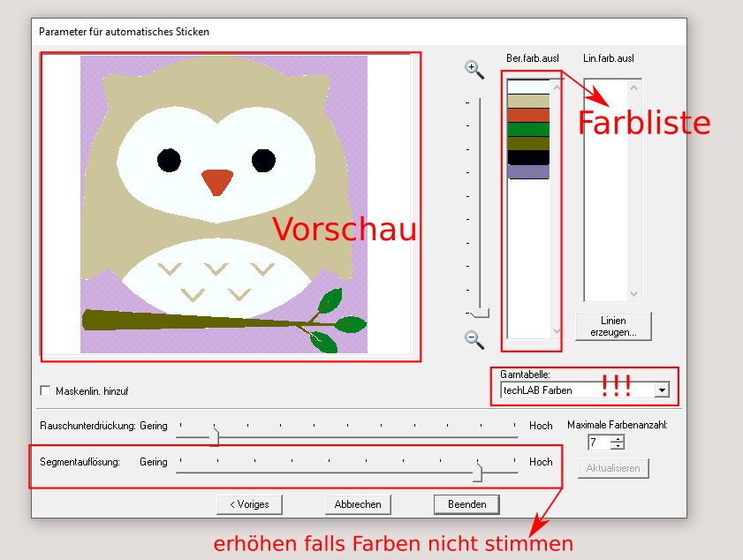The width and height of the screenshot is (743, 560).
Task: Cancel the dialog with Abbrechen
Action: pos(358,504)
